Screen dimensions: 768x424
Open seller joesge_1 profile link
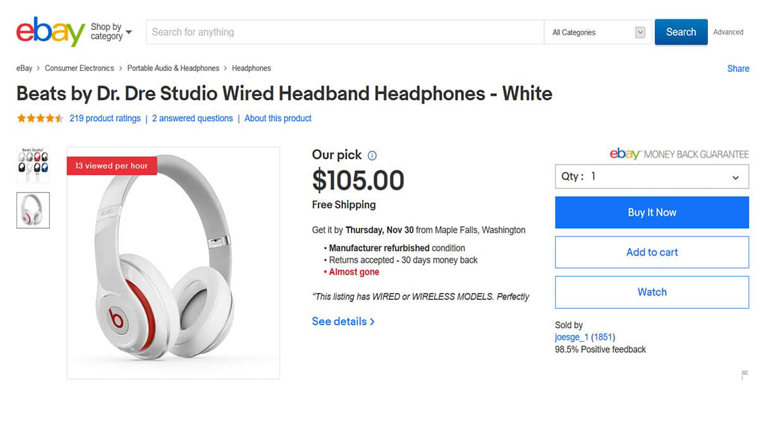571,338
